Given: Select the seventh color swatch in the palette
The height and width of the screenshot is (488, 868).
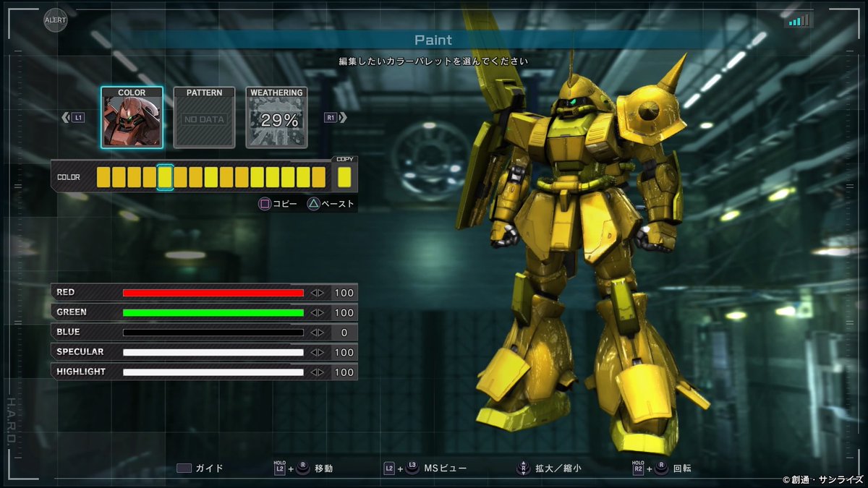Looking at the screenshot, I should tap(196, 177).
